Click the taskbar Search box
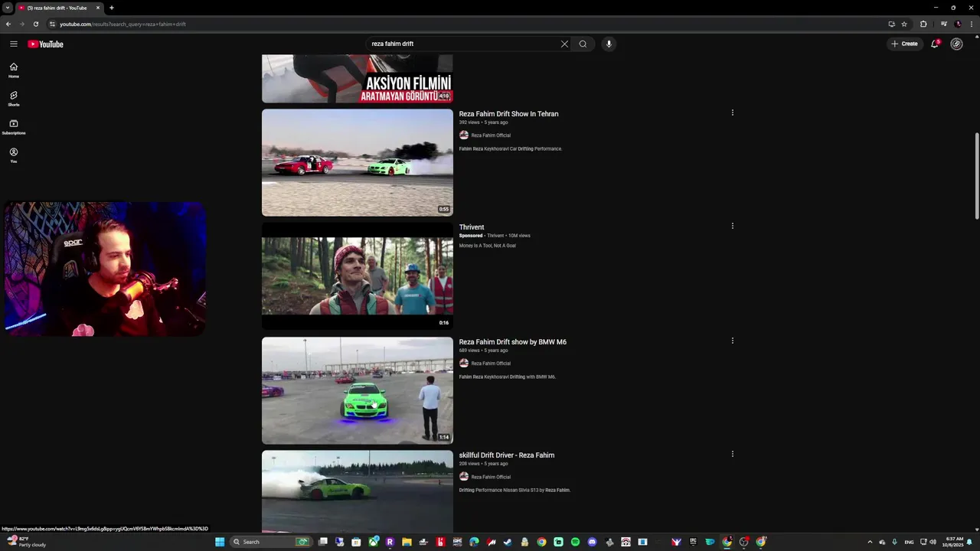Screen dimensions: 980x551 (x=272, y=542)
